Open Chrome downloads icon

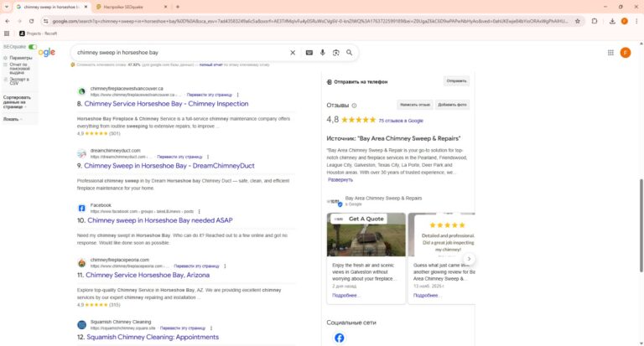pyautogui.click(x=611, y=20)
